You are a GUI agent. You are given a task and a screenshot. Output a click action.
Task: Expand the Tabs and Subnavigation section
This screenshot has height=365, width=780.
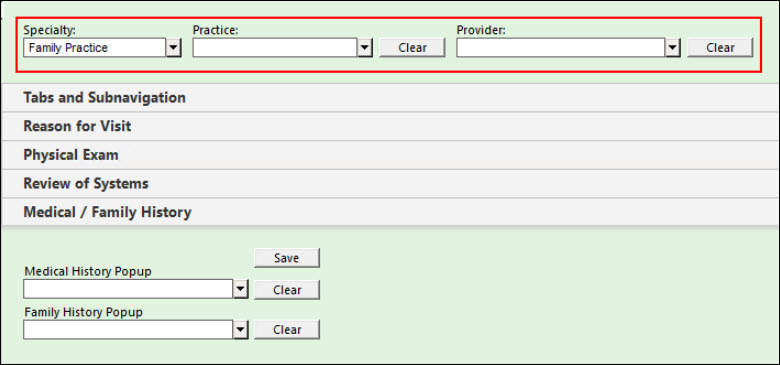(x=390, y=98)
